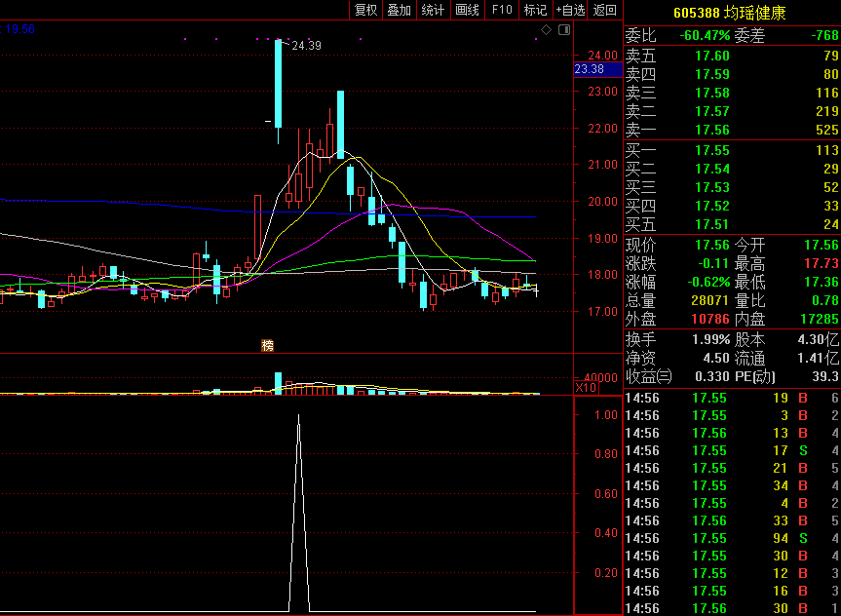Screen dimensions: 841x616
Task: Select the trade tick with volume 16
Action: point(732,592)
